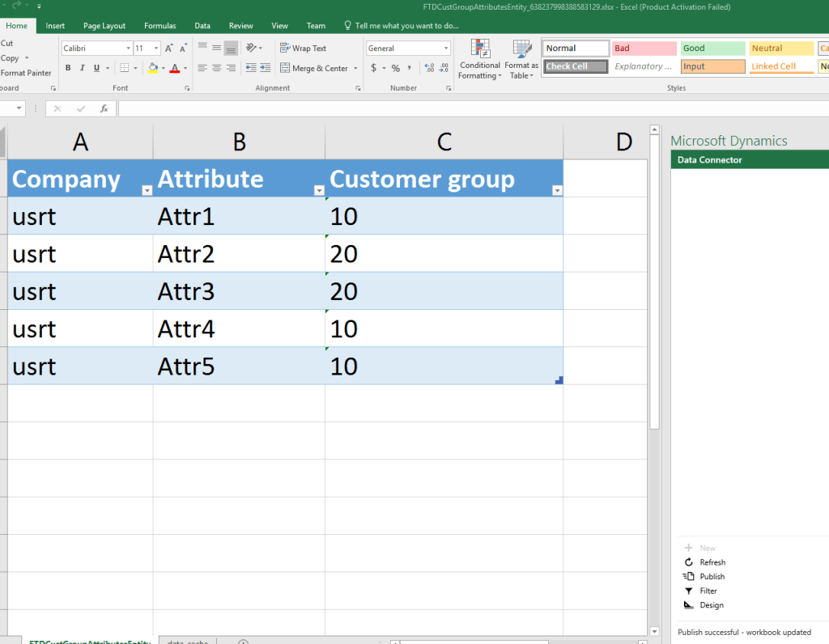
Task: Open the Page Layout ribbon tab
Action: click(104, 26)
